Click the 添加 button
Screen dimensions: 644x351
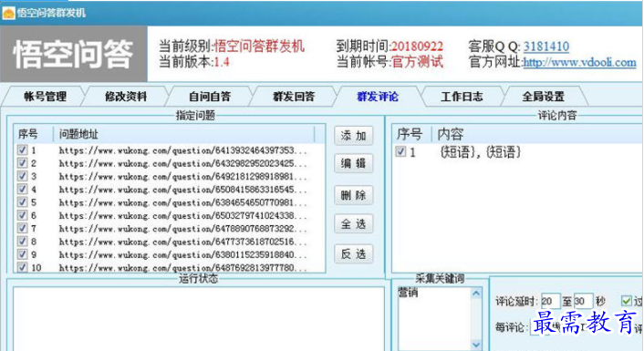point(353,136)
